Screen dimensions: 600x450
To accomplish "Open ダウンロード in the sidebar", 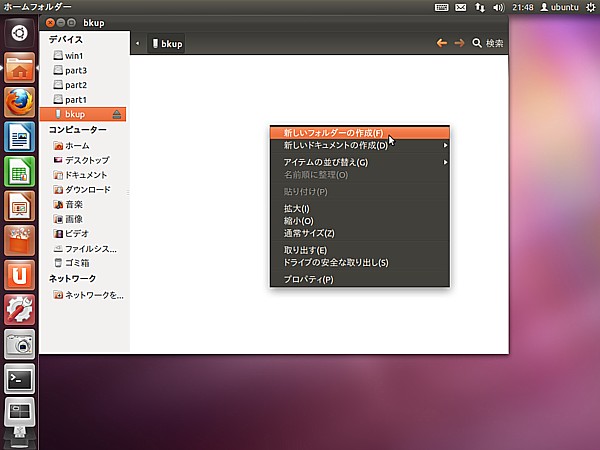I will (x=83, y=190).
